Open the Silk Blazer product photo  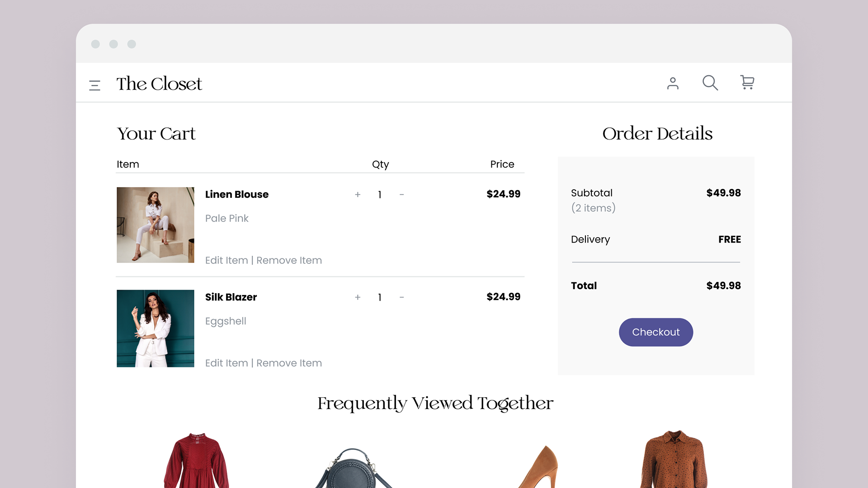click(156, 328)
